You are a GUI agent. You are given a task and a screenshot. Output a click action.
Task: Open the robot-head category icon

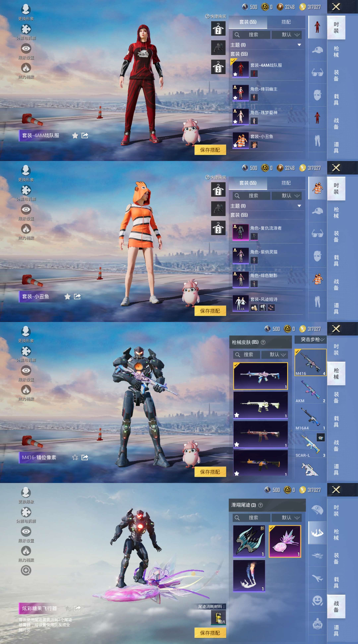tap(317, 624)
